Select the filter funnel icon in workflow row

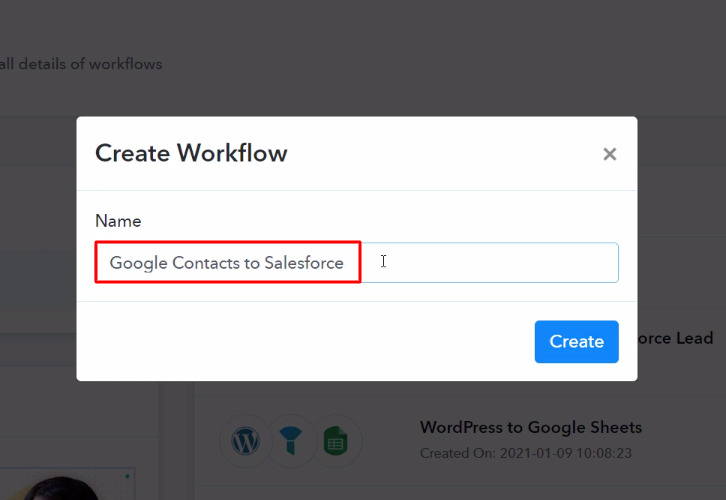pyautogui.click(x=291, y=441)
